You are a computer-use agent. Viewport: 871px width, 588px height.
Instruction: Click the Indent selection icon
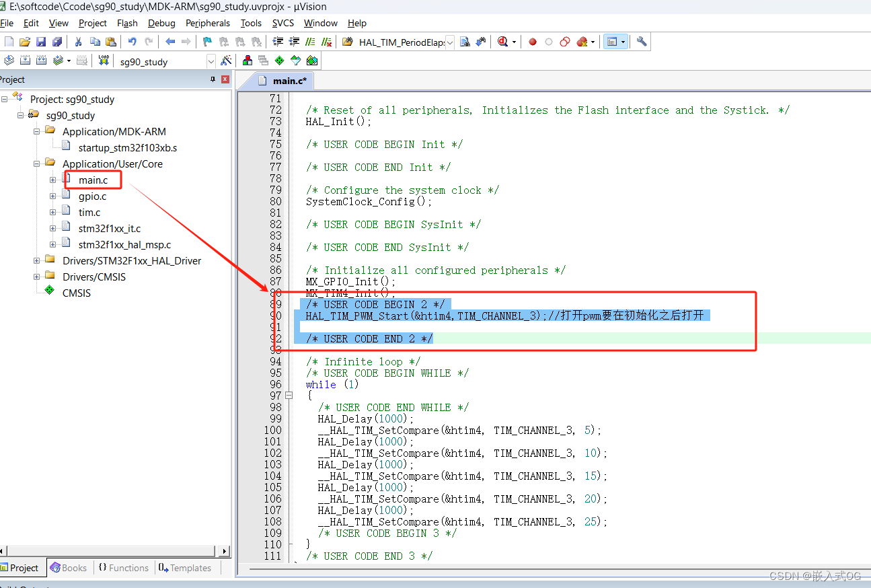[x=278, y=42]
